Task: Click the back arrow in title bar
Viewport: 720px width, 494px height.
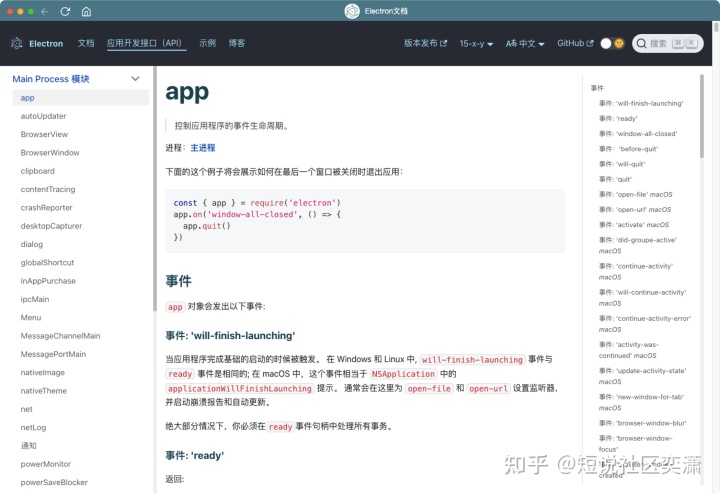Action: [45, 11]
